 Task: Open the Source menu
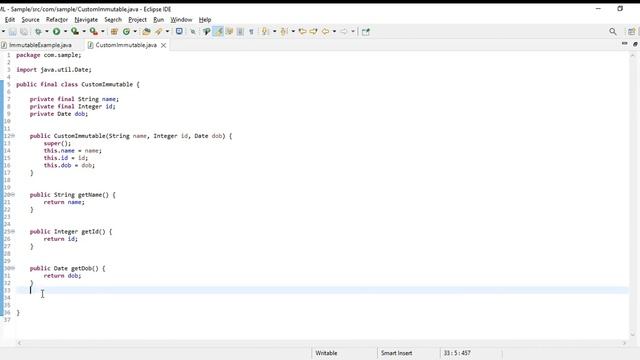30,20
